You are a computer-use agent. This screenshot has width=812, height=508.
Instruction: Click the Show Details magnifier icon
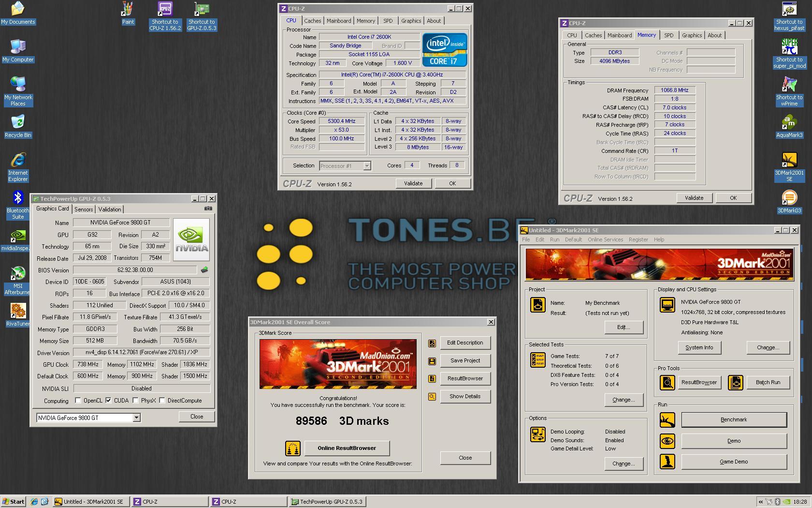[x=432, y=397]
